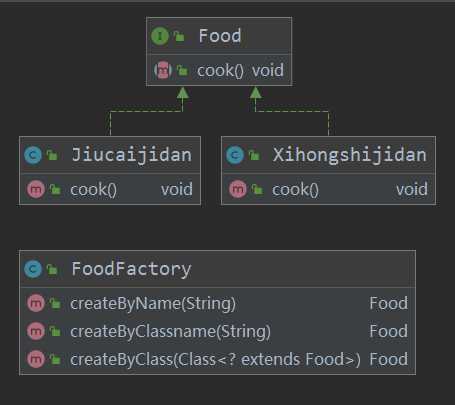This screenshot has width=455, height=405.
Task: Select the Food interface node title
Action: tap(219, 36)
